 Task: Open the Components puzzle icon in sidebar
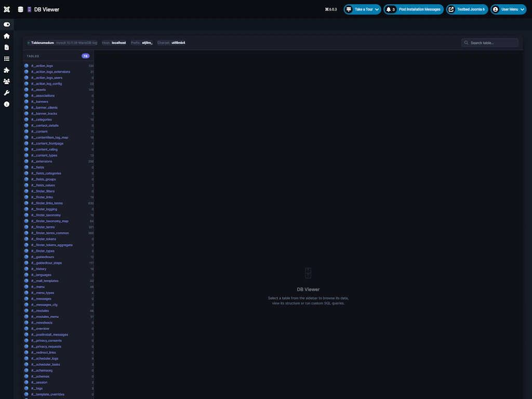(7, 70)
